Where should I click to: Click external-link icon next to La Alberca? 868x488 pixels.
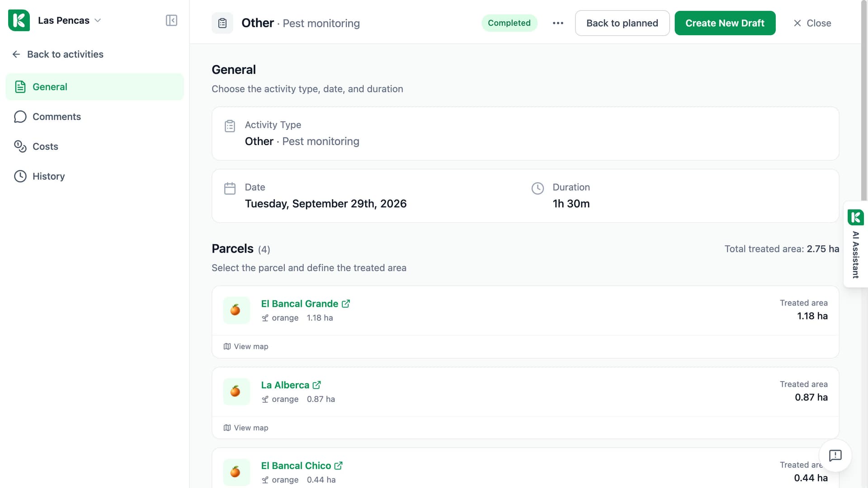317,385
